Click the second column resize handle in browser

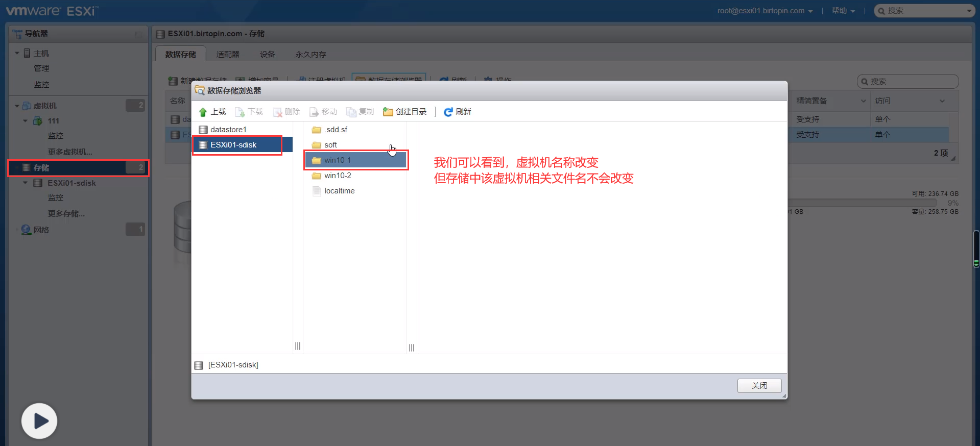coord(412,348)
